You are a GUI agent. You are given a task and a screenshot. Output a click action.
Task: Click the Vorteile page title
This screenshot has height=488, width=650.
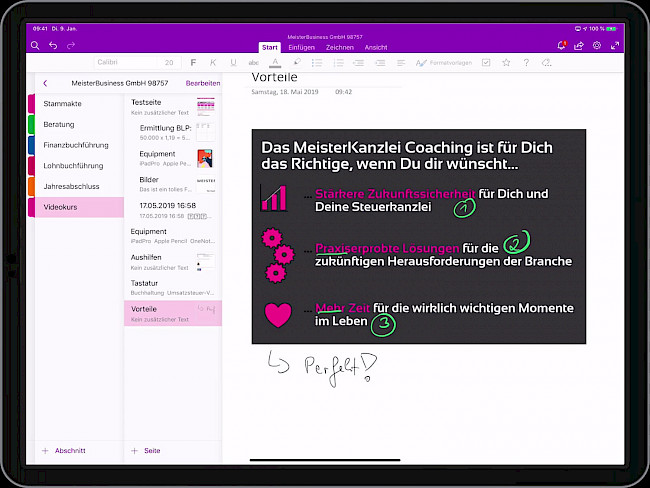click(274, 77)
